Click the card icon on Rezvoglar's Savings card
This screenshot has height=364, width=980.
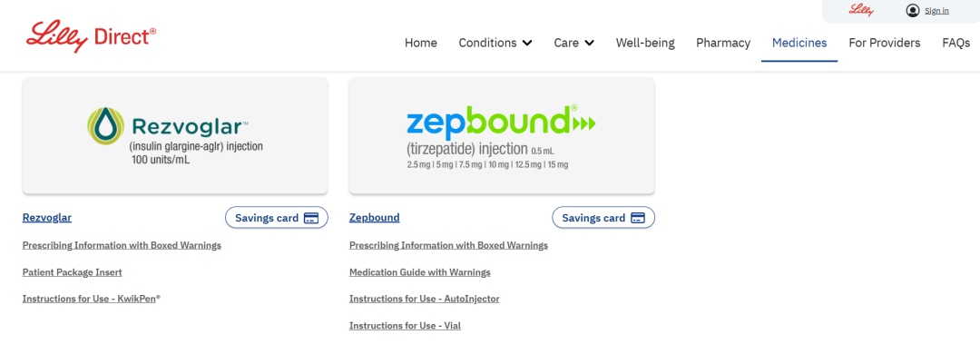[311, 218]
